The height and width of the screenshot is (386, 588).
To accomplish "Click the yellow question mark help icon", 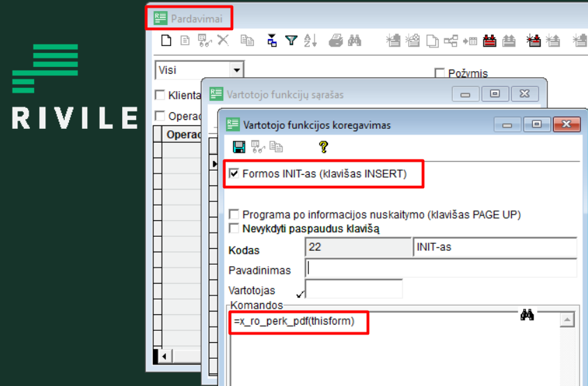I will coord(323,146).
